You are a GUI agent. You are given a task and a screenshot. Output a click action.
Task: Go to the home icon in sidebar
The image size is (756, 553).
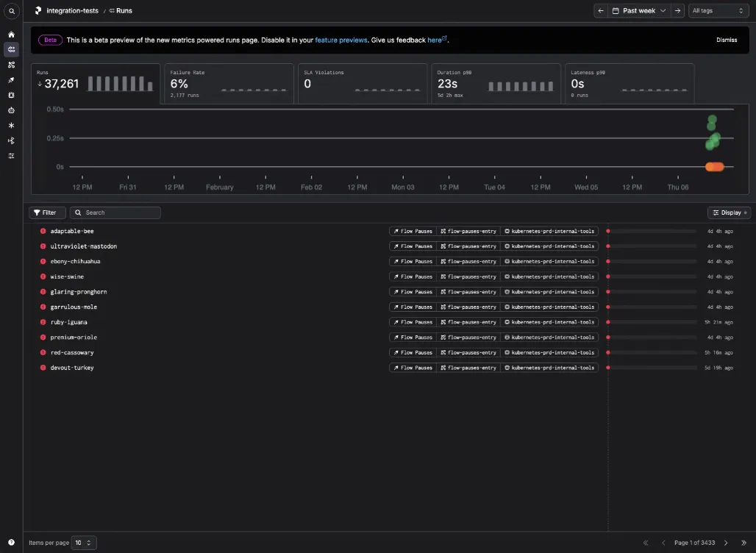coord(12,35)
